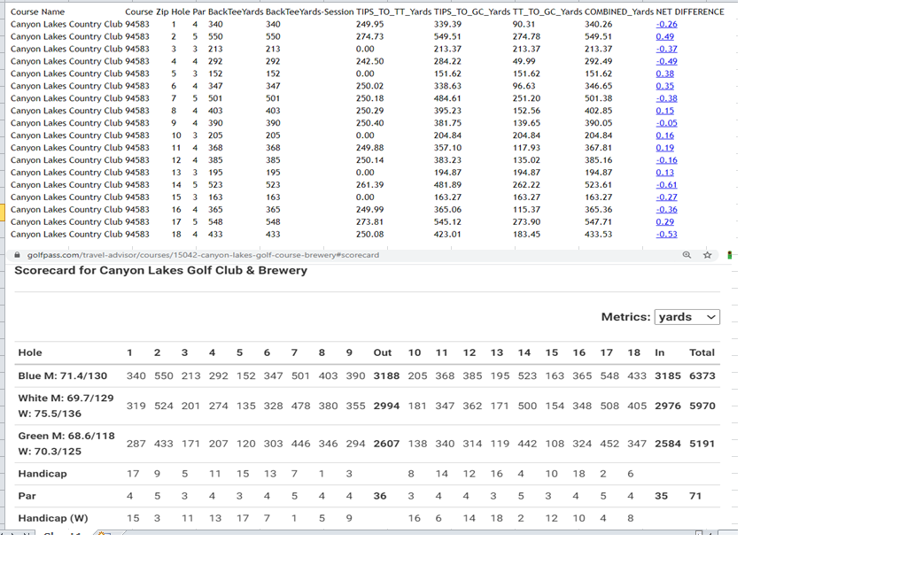Image resolution: width=900 pixels, height=588 pixels.
Task: Open net difference link -0.36 for hole 16
Action: [x=666, y=209]
